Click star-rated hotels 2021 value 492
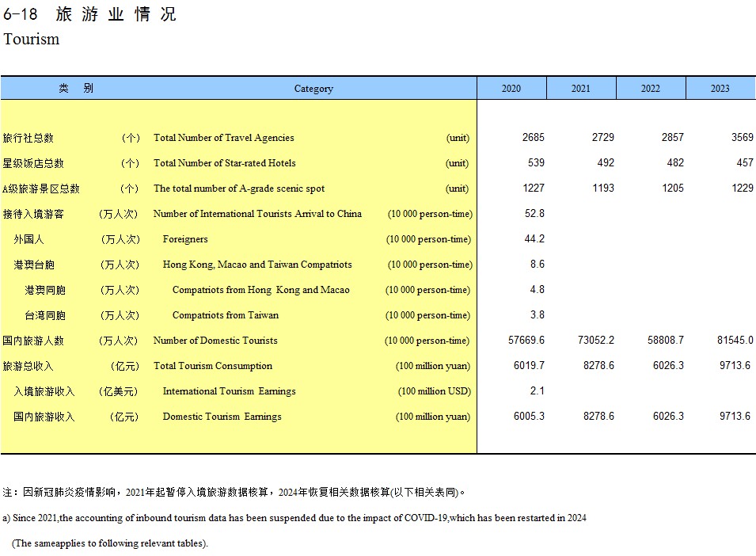756x556 pixels. pos(606,162)
